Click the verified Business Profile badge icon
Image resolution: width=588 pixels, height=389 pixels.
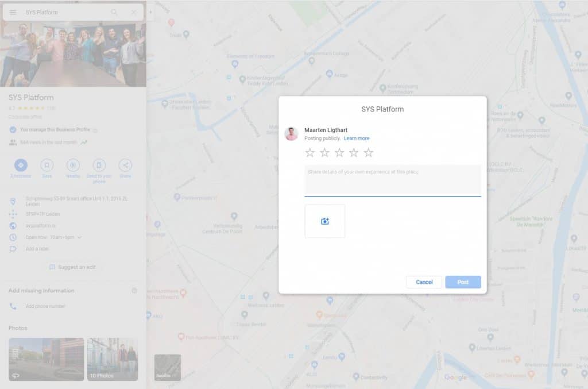13,130
